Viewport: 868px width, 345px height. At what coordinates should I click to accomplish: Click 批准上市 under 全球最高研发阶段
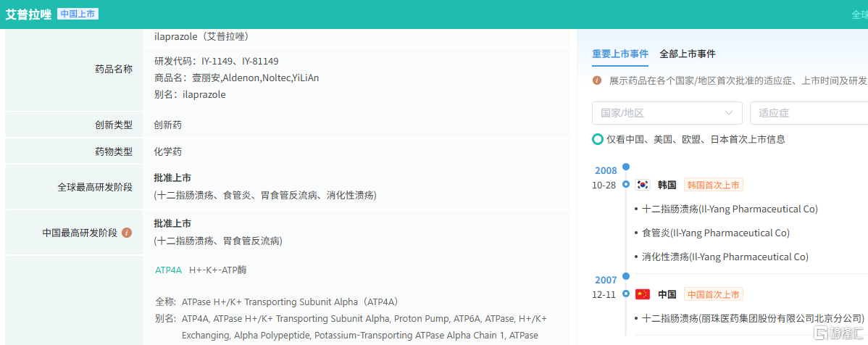tap(172, 178)
